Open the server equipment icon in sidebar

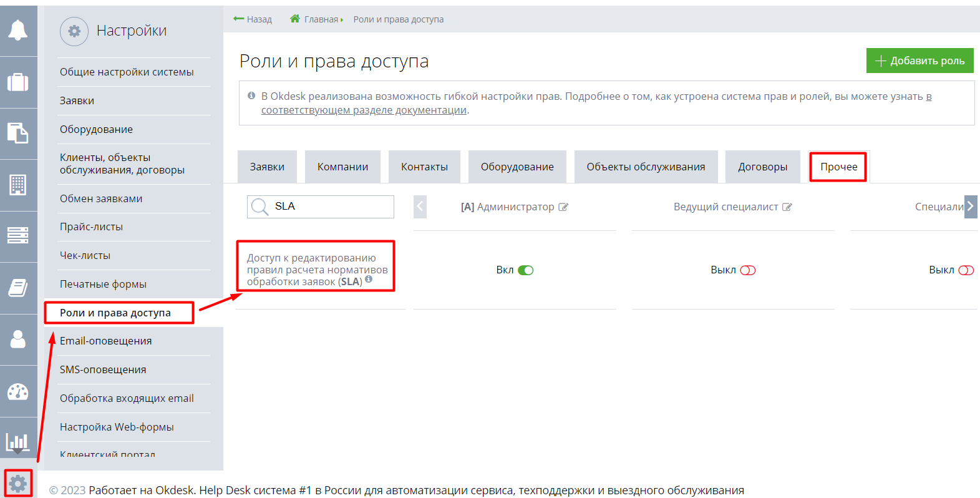pos(17,235)
